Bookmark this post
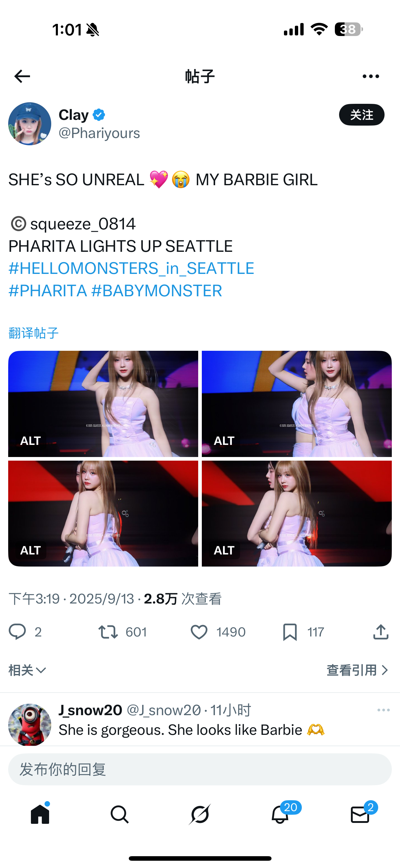The height and width of the screenshot is (868, 400). tap(290, 632)
